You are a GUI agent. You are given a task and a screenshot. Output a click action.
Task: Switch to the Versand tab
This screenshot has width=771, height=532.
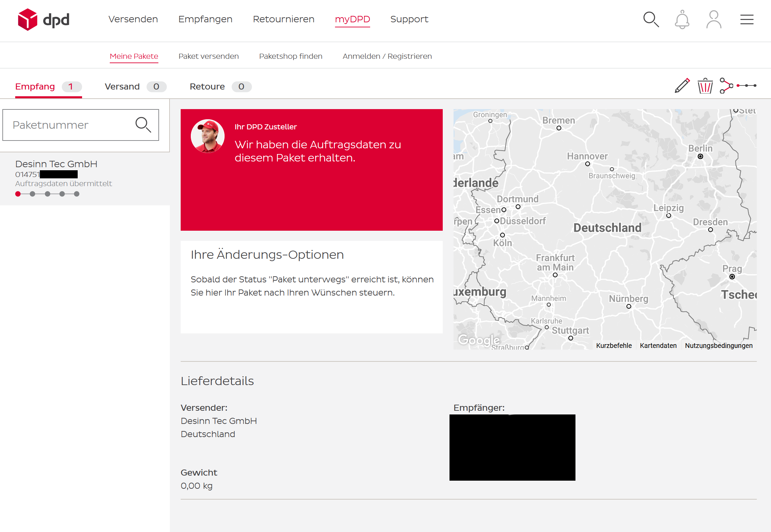point(135,87)
